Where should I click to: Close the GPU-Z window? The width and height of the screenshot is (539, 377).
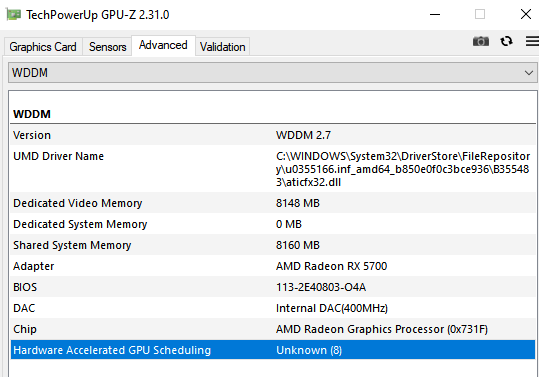[x=526, y=14]
